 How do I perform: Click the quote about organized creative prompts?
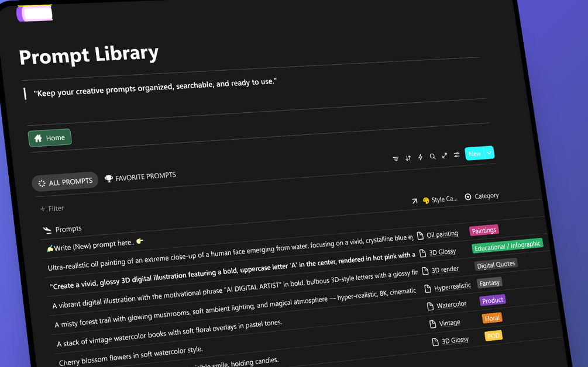click(x=155, y=87)
